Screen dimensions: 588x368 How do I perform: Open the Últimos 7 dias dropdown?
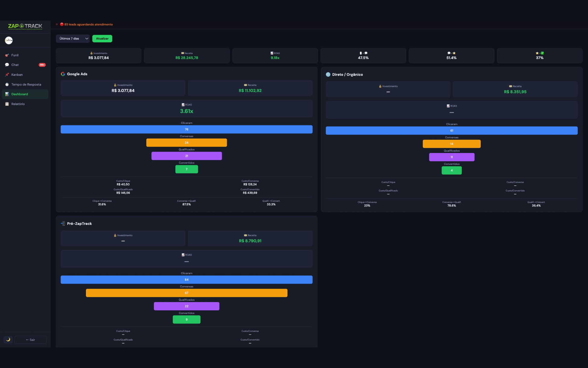pyautogui.click(x=72, y=39)
